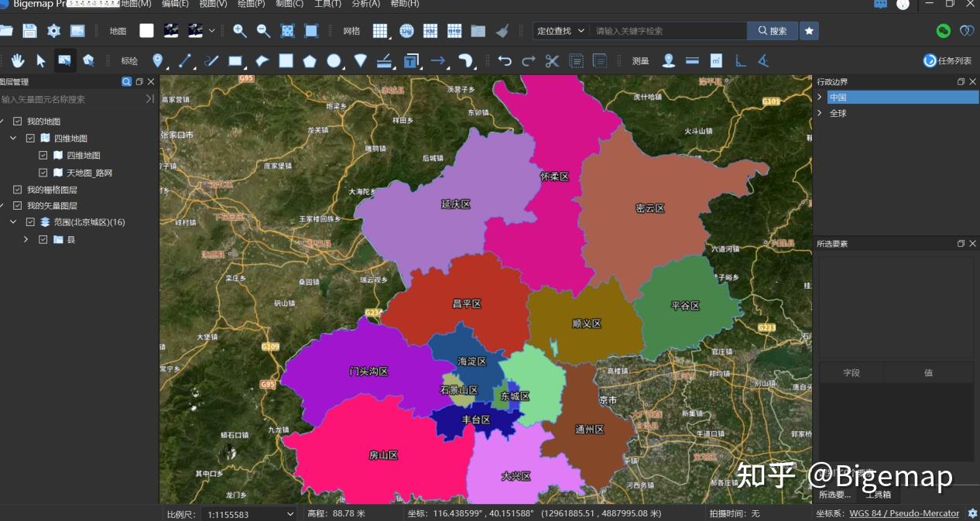Image resolution: width=980 pixels, height=521 pixels.
Task: Toggle the child 四维地图 layer checkbox
Action: pyautogui.click(x=43, y=156)
